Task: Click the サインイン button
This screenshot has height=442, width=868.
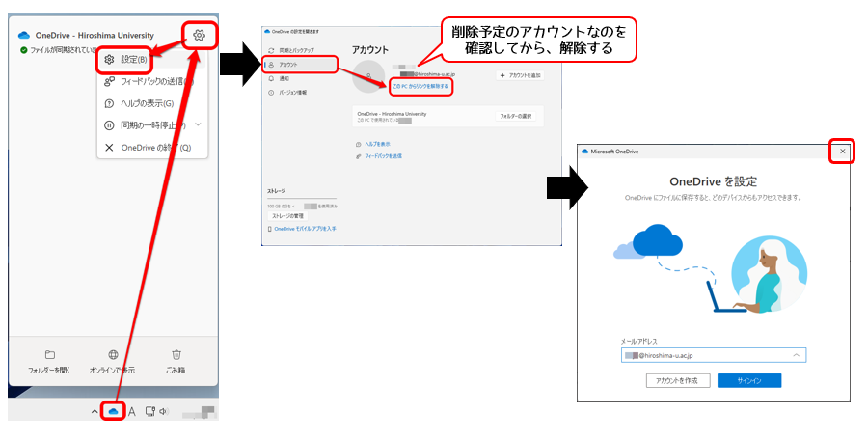Action: point(749,380)
